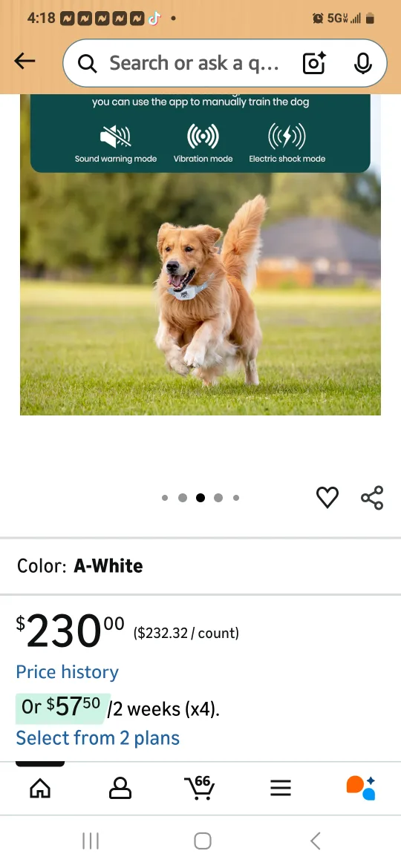Tap the share icon
Screen dimensions: 401x868
tap(372, 497)
